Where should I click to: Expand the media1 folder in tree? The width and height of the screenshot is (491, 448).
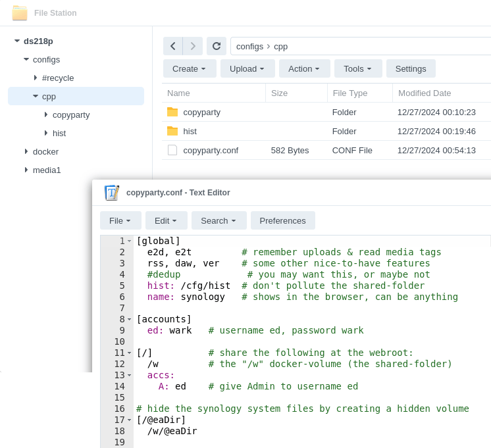click(x=26, y=170)
